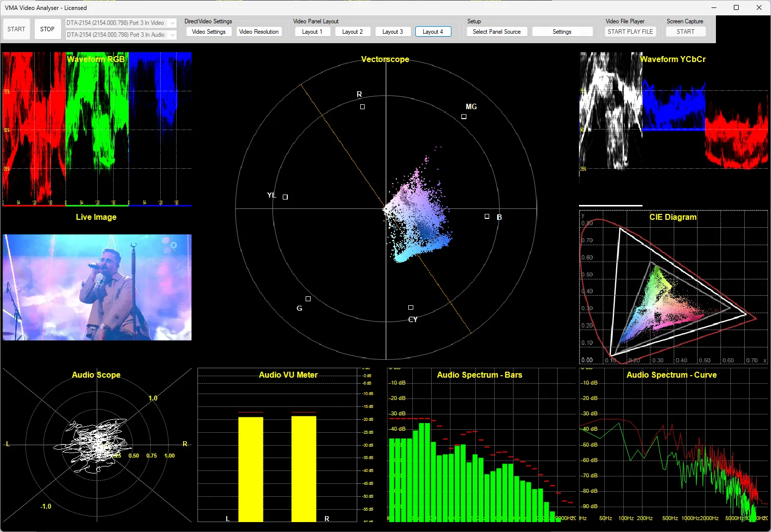Click the CY target box on the vectorscope
This screenshot has height=532, width=771.
(x=411, y=308)
